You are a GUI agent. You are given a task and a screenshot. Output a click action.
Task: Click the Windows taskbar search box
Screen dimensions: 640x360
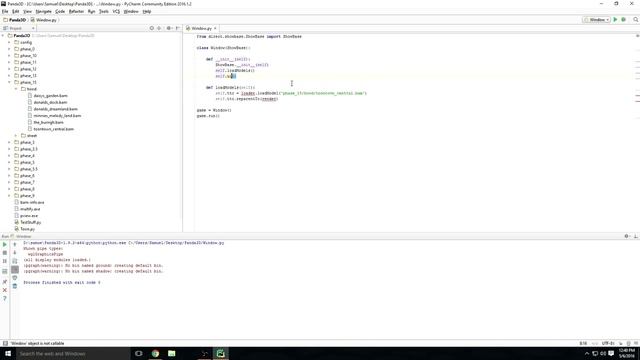(x=73, y=353)
